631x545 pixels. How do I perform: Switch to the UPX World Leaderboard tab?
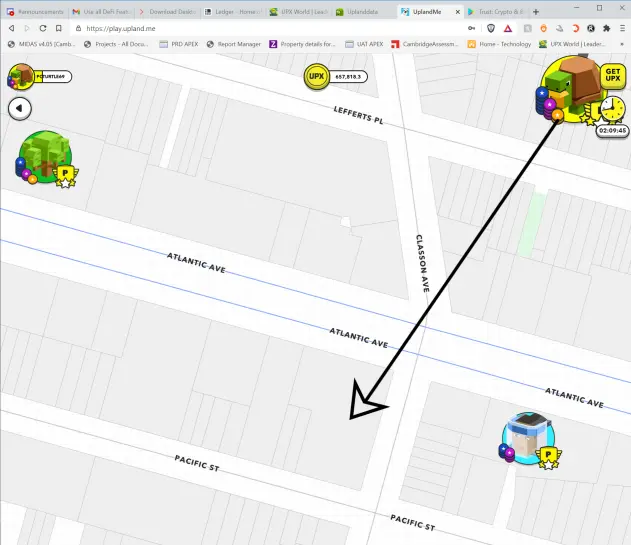pos(299,12)
